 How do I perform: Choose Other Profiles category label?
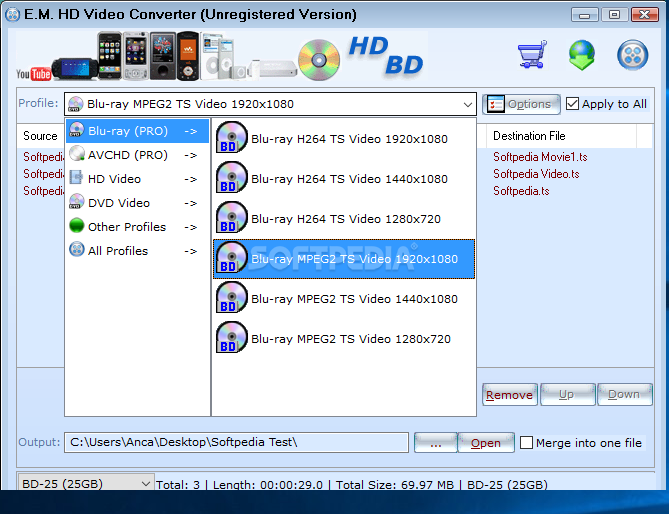click(127, 227)
